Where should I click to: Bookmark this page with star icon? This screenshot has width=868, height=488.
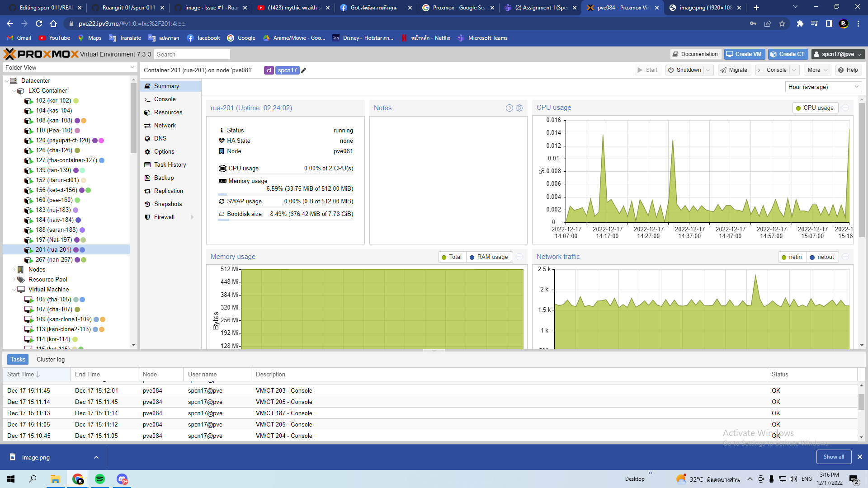(x=782, y=23)
